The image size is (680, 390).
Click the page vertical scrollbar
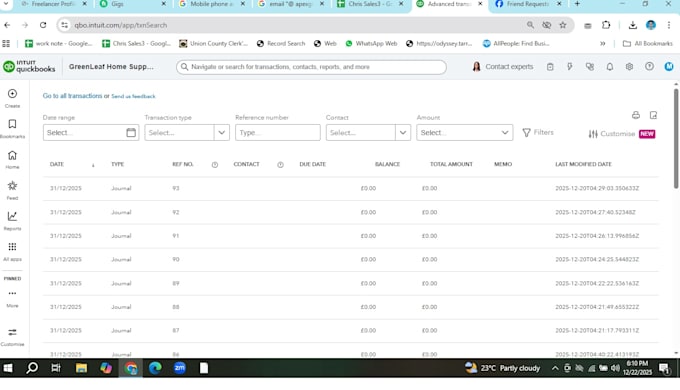(676, 138)
